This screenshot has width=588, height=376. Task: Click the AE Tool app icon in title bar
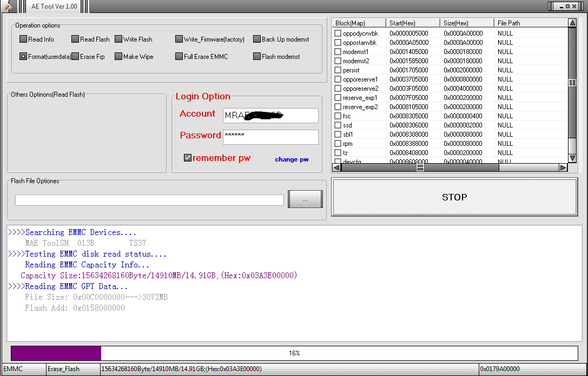tap(8, 5)
